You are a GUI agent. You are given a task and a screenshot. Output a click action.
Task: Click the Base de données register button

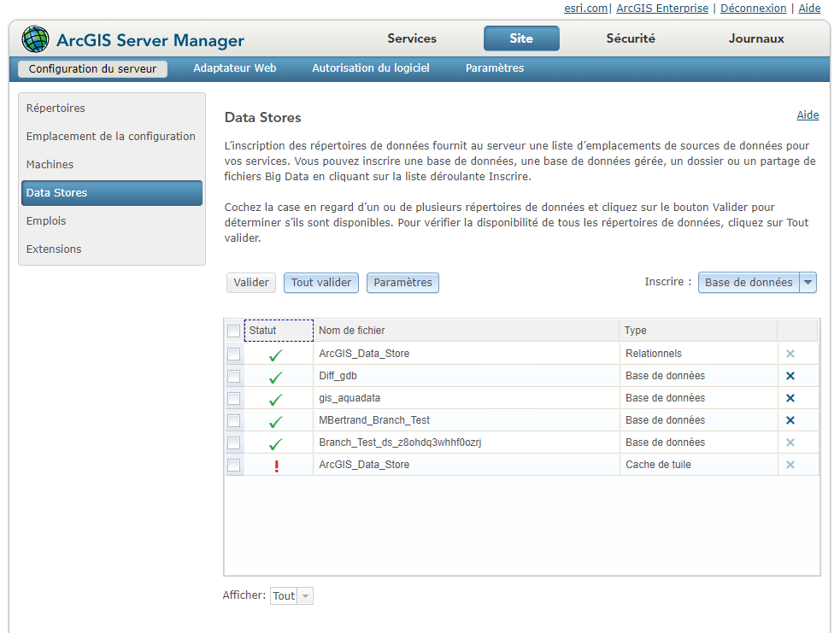pos(749,282)
